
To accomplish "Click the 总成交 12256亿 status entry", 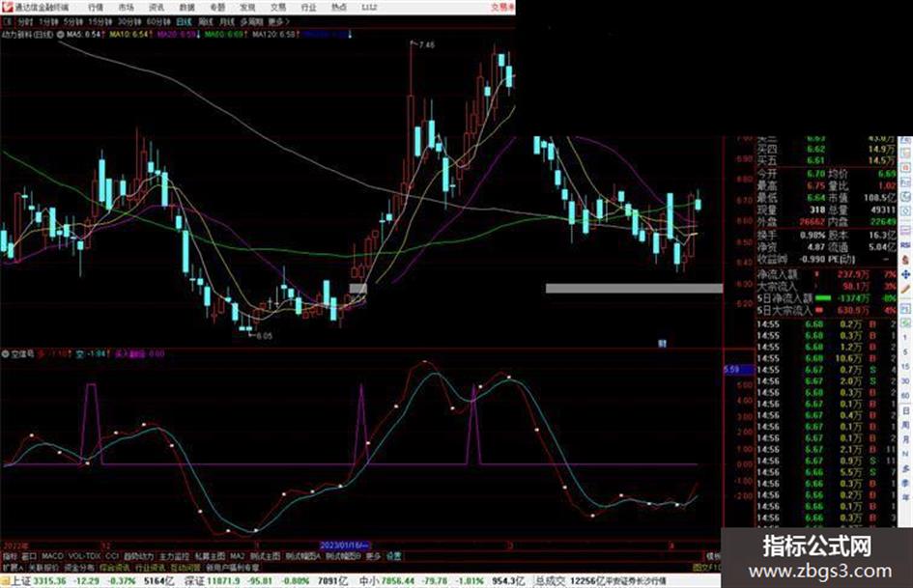I will pyautogui.click(x=570, y=581).
